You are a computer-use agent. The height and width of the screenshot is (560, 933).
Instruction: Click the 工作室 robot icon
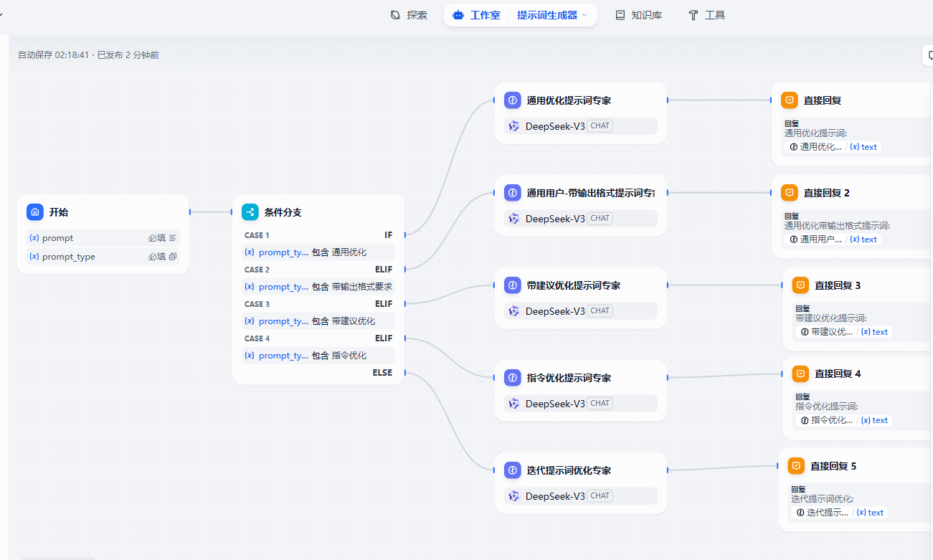459,15
